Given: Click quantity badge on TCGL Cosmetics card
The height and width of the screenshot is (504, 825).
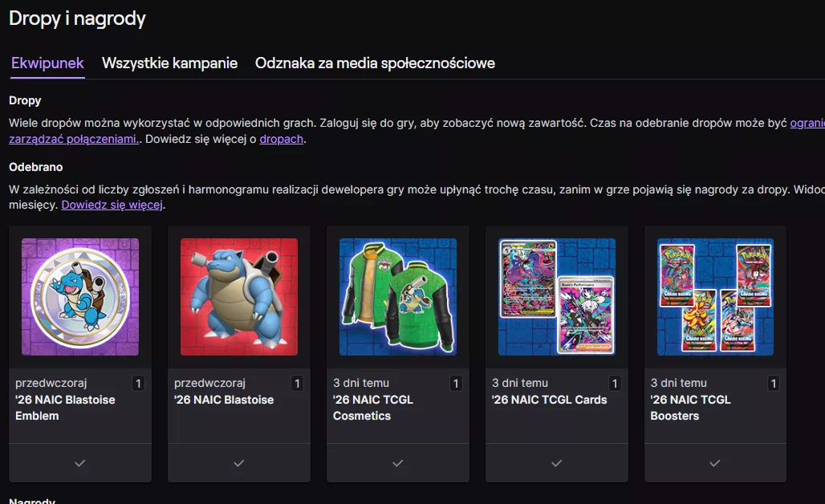Looking at the screenshot, I should pyautogui.click(x=456, y=384).
